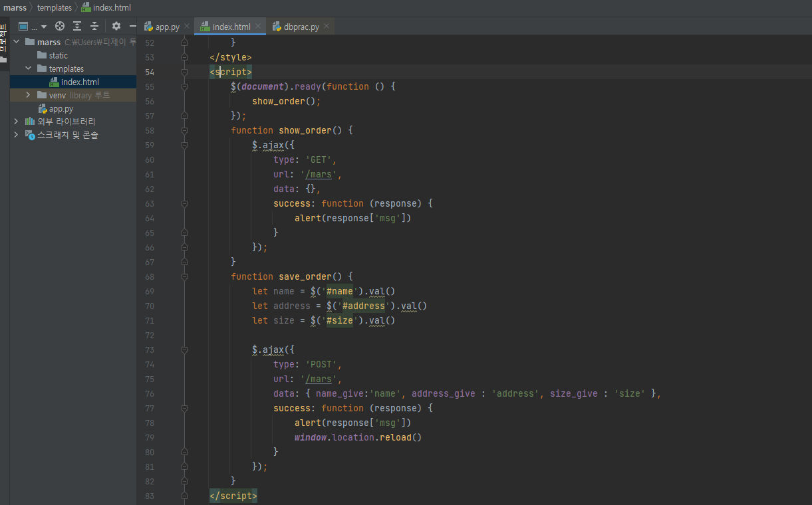
Task: Click the marss root folder icon in tree
Action: pos(30,42)
